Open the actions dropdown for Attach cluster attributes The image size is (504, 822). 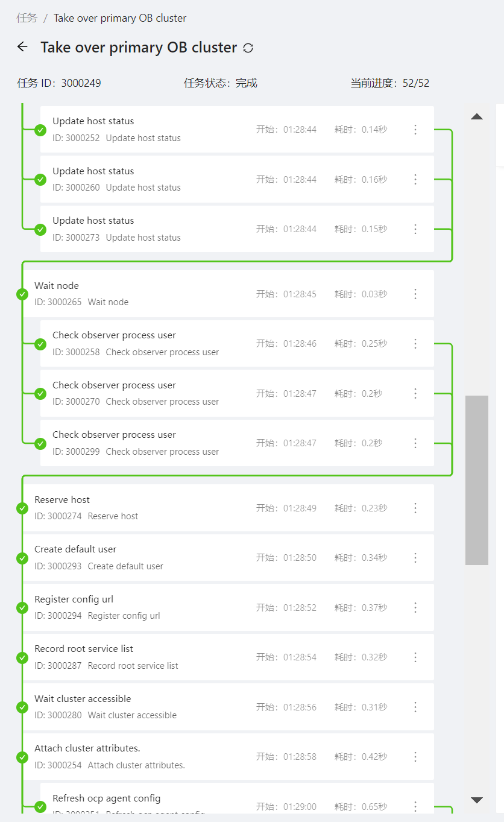[415, 757]
